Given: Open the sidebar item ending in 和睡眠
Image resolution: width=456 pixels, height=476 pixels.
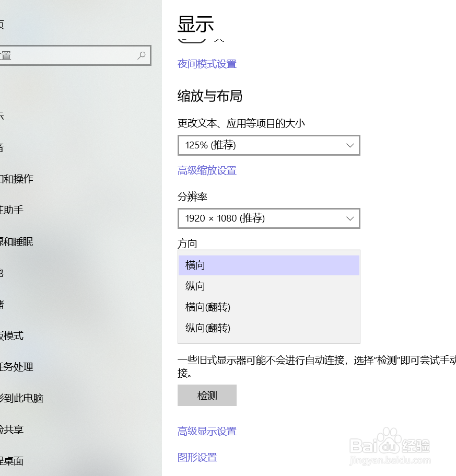Looking at the screenshot, I should [x=16, y=241].
